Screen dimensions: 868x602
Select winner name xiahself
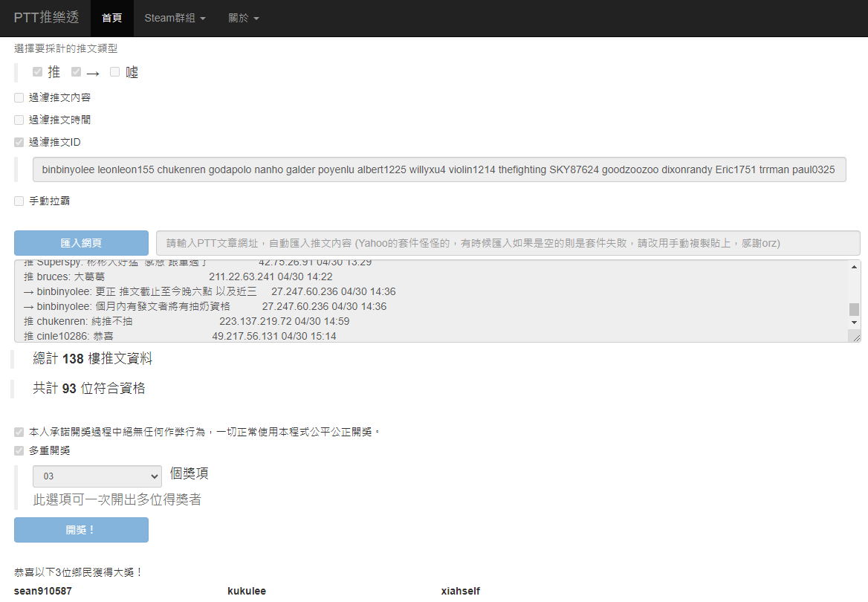[x=461, y=591]
